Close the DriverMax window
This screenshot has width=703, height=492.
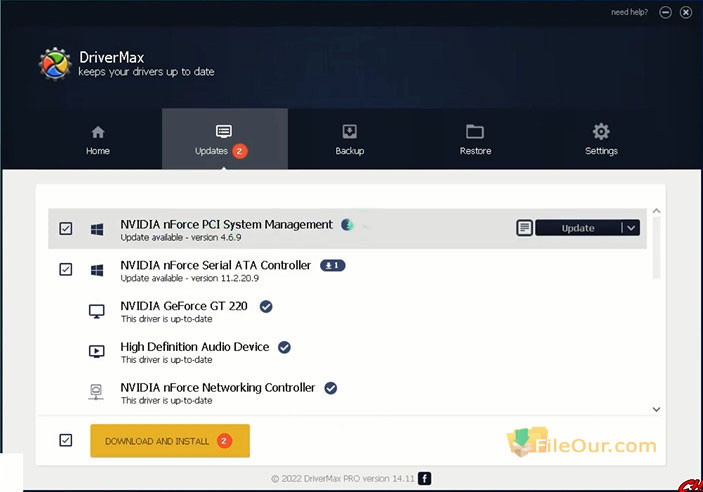pyautogui.click(x=686, y=13)
